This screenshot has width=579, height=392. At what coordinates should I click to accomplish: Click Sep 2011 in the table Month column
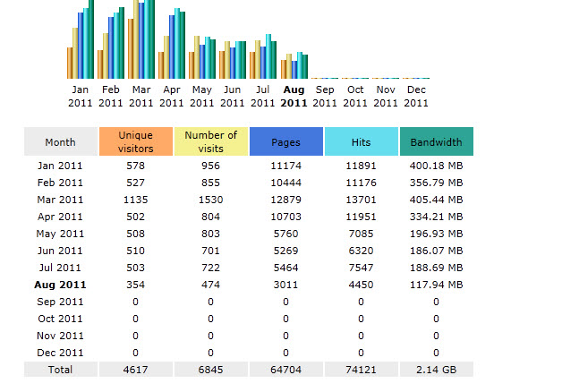[60, 302]
